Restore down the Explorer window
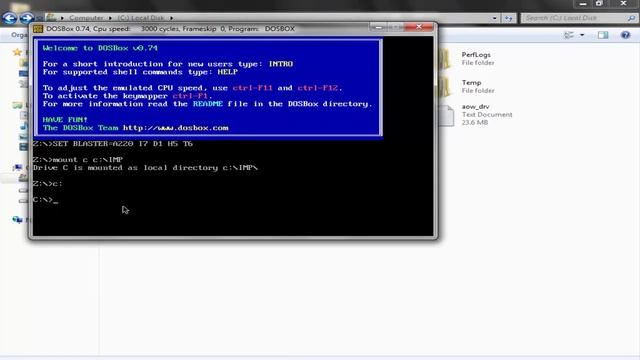The width and height of the screenshot is (640, 360). point(599,4)
